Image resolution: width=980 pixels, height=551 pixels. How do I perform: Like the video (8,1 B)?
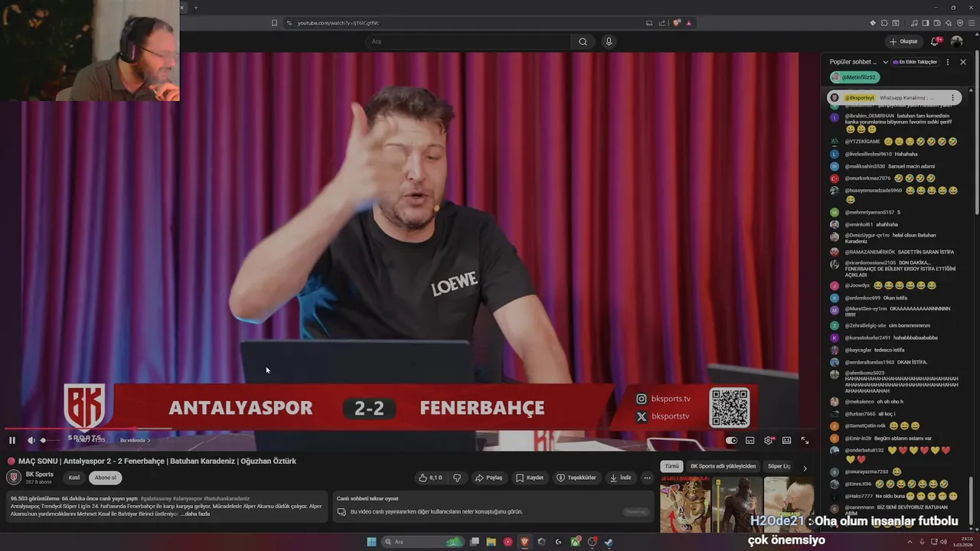point(430,478)
